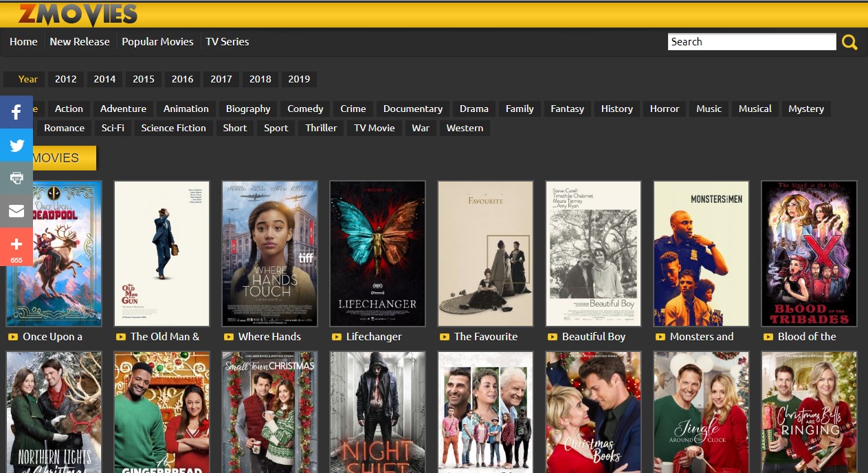Click play icon beside Monsters and

(660, 337)
